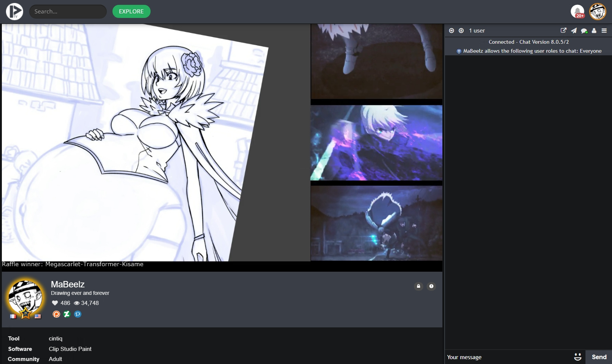This screenshot has width=612, height=364.
Task: Open notifications bell with 20+ badge
Action: [x=578, y=11]
